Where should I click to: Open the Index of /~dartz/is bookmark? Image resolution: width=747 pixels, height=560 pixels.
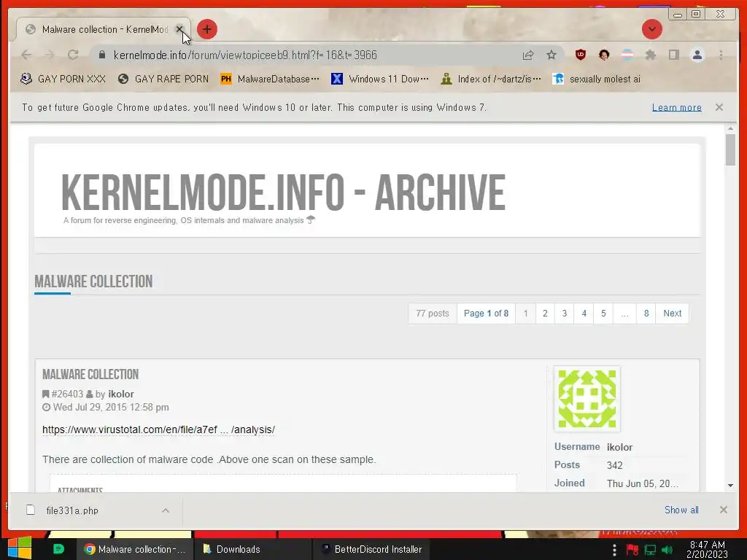click(x=491, y=79)
